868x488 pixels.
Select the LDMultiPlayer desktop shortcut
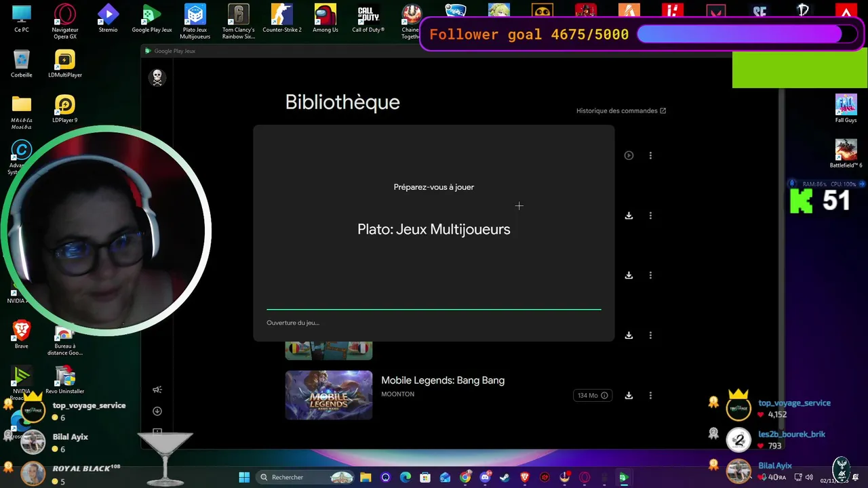[x=65, y=64]
